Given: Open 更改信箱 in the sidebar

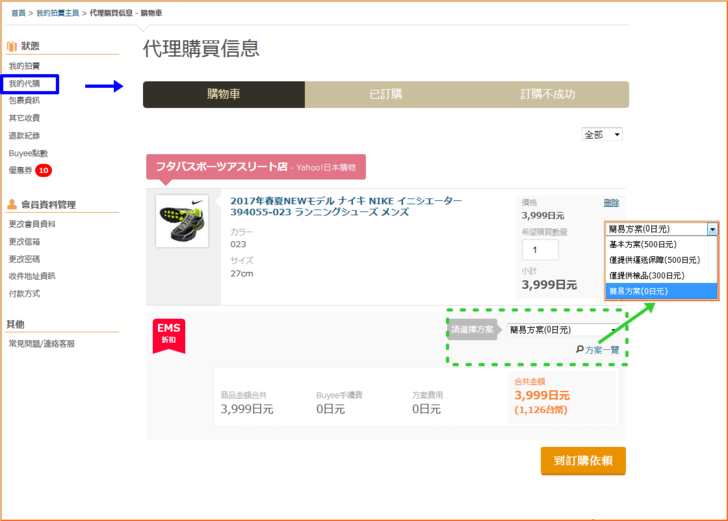Looking at the screenshot, I should click(x=25, y=241).
